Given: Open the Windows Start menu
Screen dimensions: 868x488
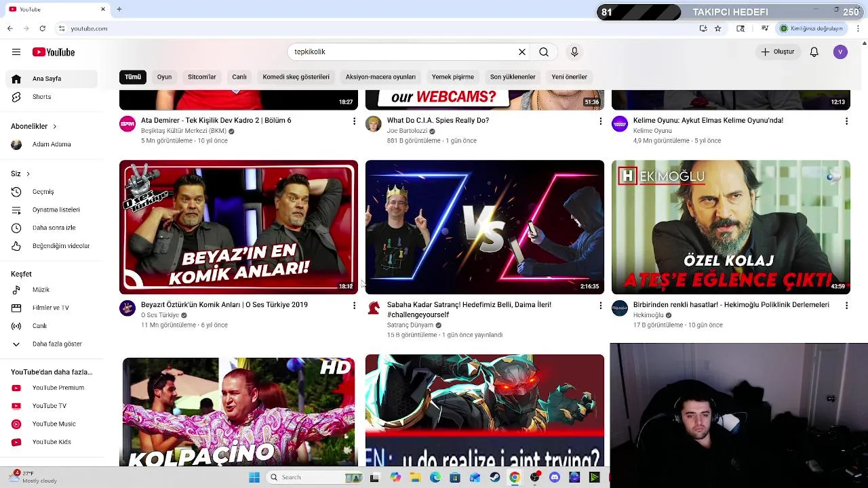Looking at the screenshot, I should [x=254, y=477].
